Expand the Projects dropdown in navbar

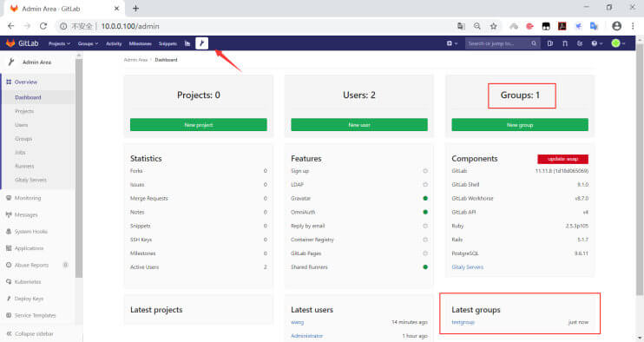60,43
